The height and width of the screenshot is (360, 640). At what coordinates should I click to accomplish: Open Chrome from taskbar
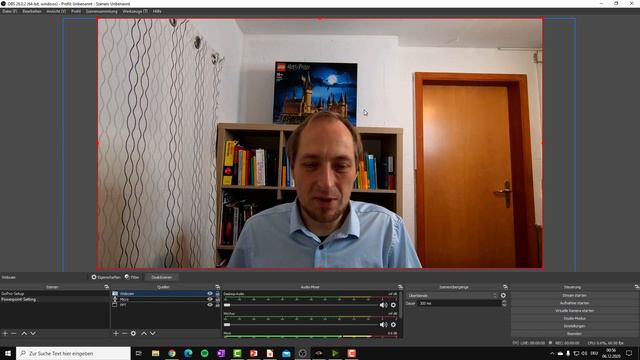point(172,353)
